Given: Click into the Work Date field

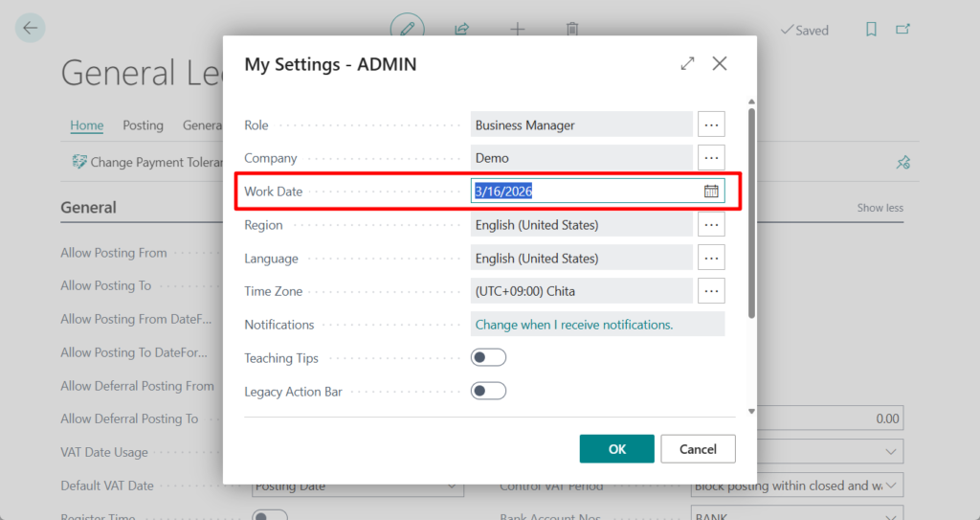Looking at the screenshot, I should 584,192.
